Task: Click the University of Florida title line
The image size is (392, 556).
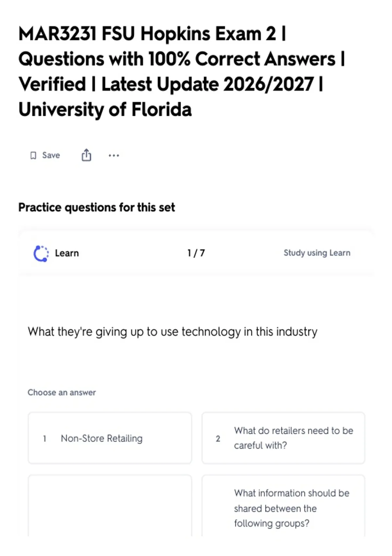Action: pyautogui.click(x=105, y=110)
